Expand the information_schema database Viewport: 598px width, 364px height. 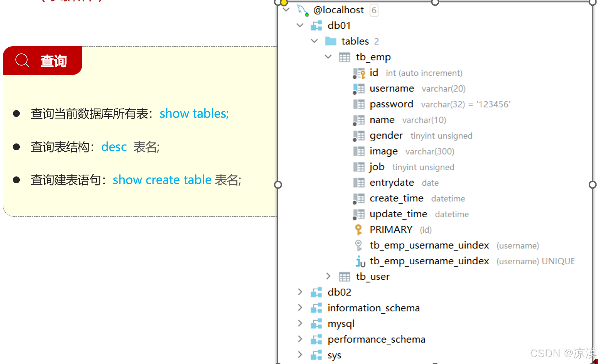300,308
